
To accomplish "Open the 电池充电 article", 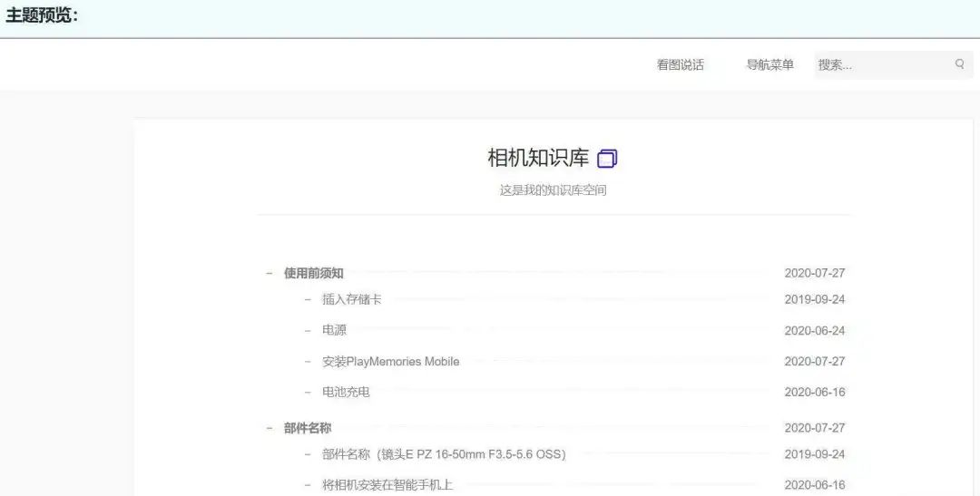I will tap(346, 392).
